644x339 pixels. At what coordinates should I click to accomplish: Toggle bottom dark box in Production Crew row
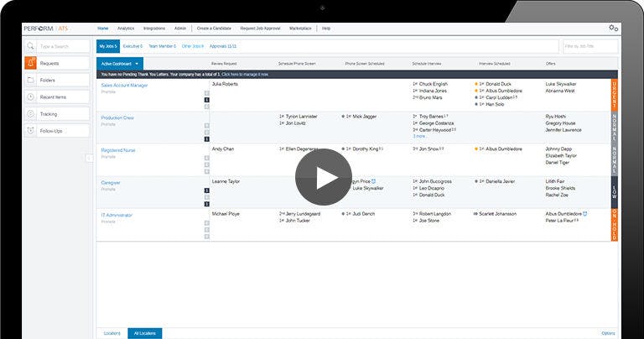[206, 139]
